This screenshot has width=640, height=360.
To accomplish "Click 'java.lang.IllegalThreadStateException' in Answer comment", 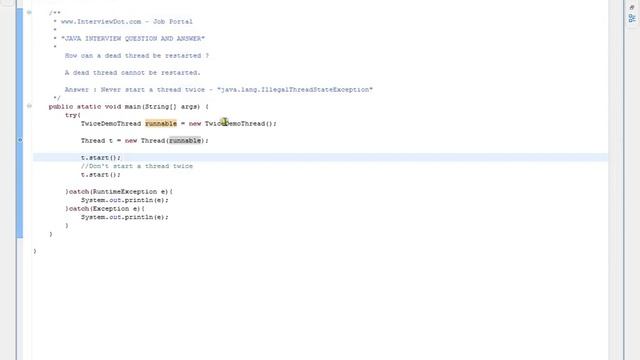I will tap(295, 89).
